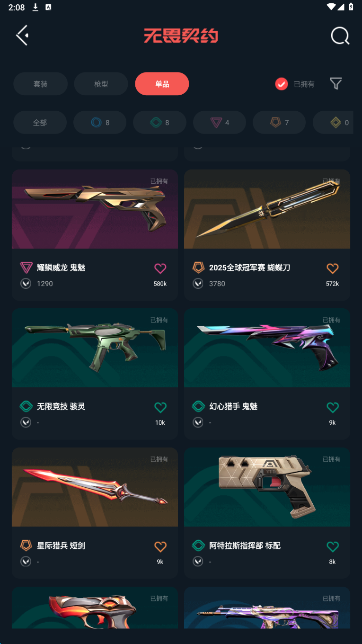The width and height of the screenshot is (362, 644).
Task: Favorite 2025全球冠军赛 蝴蝶刀 heart icon
Action: pos(333,268)
